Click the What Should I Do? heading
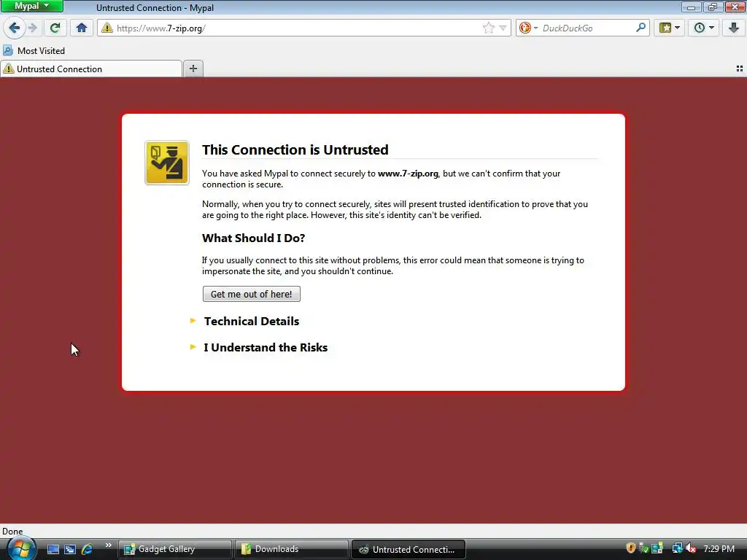747x560 pixels. coord(253,238)
